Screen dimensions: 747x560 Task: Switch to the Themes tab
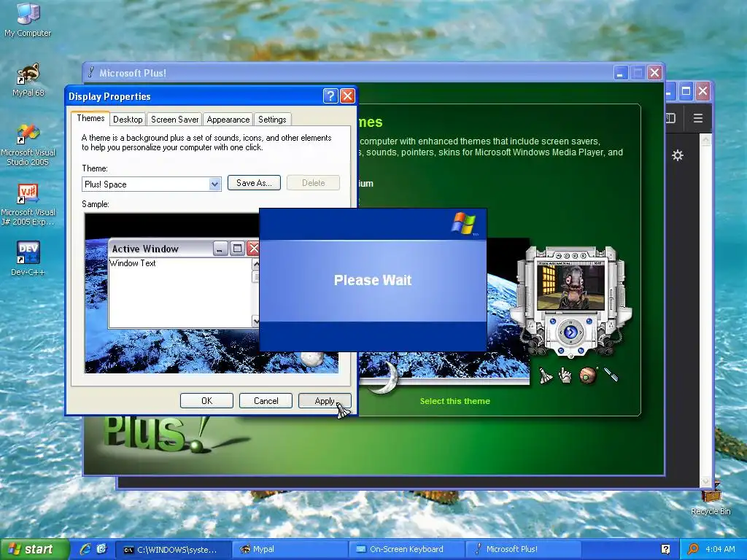(x=90, y=118)
